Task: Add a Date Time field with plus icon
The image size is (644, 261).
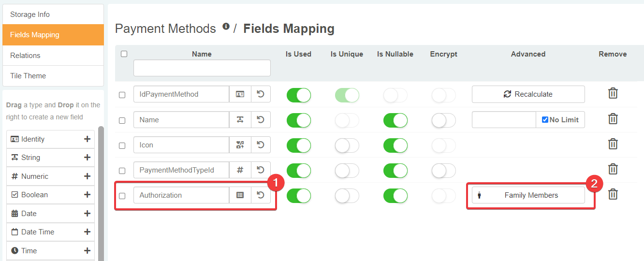Action: [87, 232]
